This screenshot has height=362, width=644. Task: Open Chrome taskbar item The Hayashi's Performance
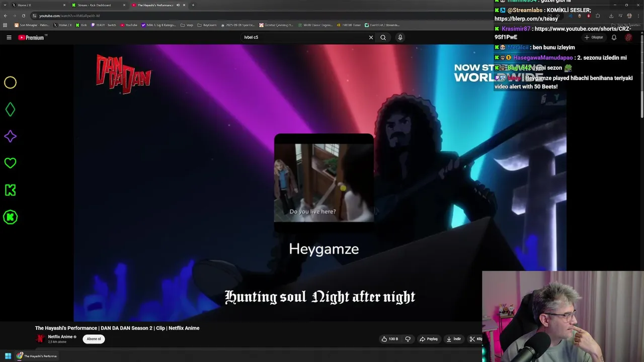point(36,356)
